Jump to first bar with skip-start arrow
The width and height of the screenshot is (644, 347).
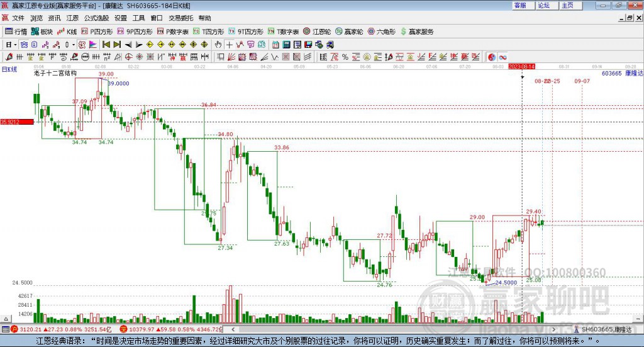click(106, 45)
